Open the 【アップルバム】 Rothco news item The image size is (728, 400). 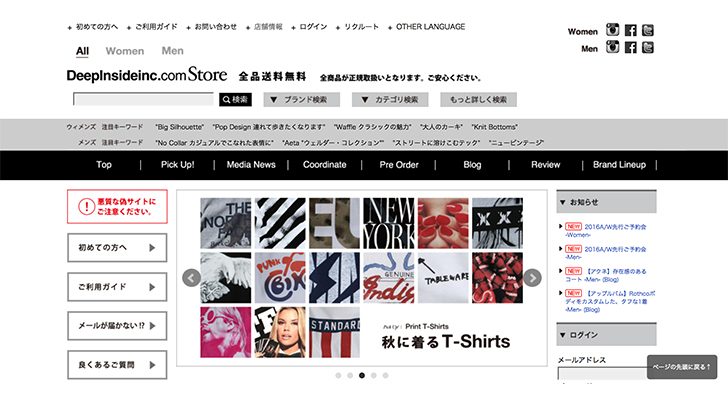tap(610, 301)
